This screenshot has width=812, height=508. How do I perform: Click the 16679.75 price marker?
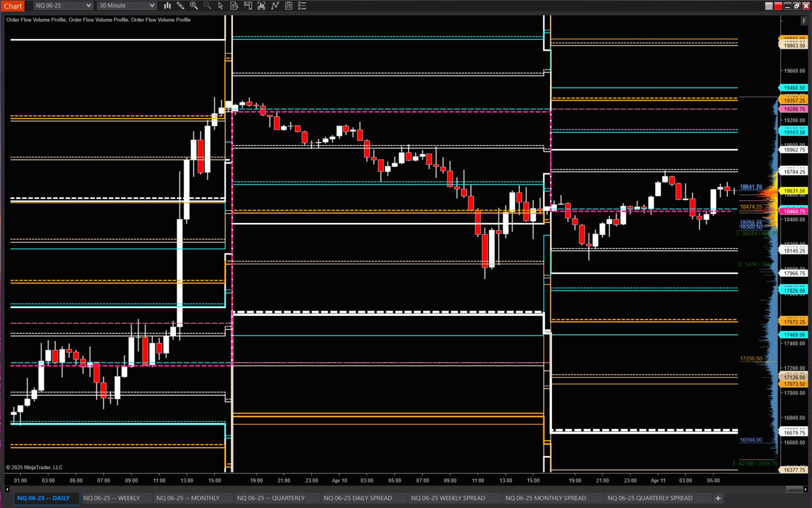794,433
